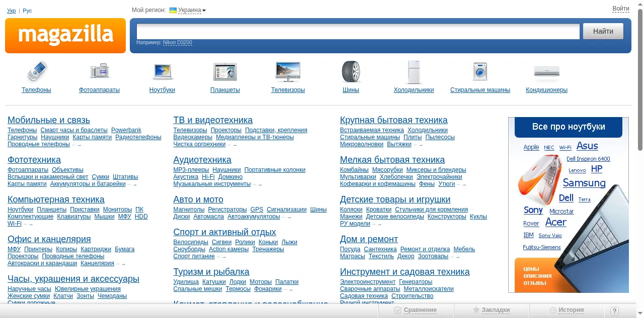
Task: Expand more links under Офис и канцелярия
Action: pos(121,264)
